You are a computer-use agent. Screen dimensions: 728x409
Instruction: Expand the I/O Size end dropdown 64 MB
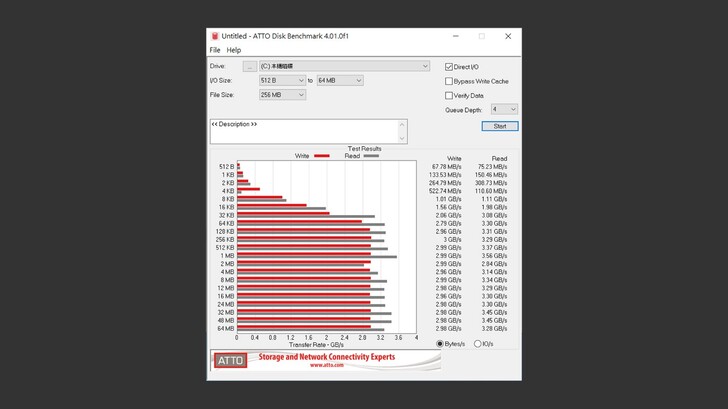coord(340,81)
